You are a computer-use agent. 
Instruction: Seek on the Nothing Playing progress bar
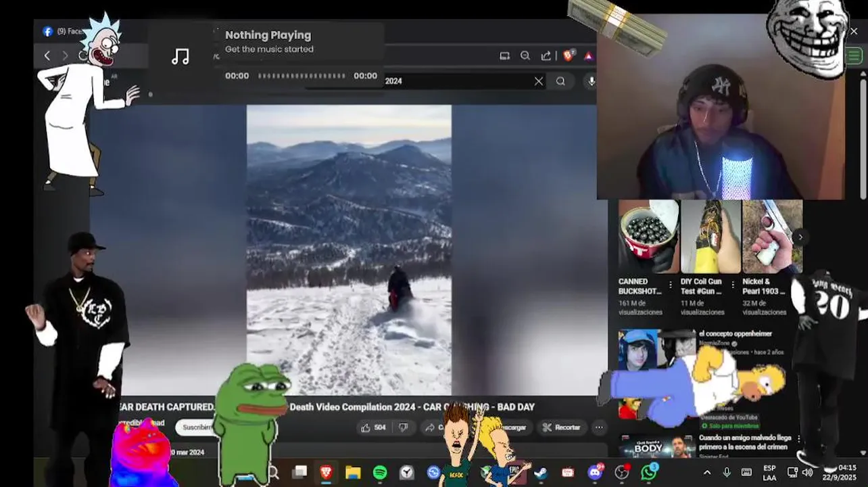pyautogui.click(x=302, y=76)
